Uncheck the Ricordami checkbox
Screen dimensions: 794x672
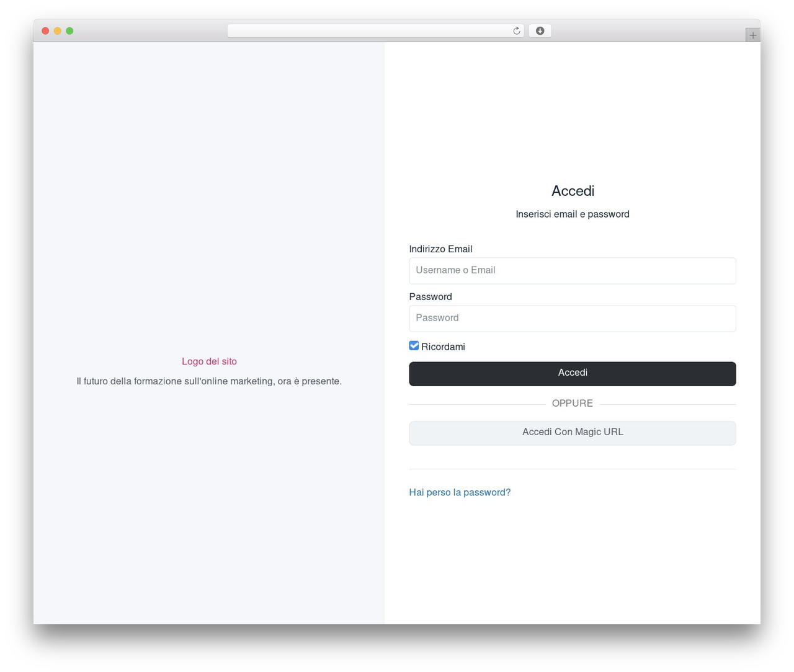click(x=414, y=346)
